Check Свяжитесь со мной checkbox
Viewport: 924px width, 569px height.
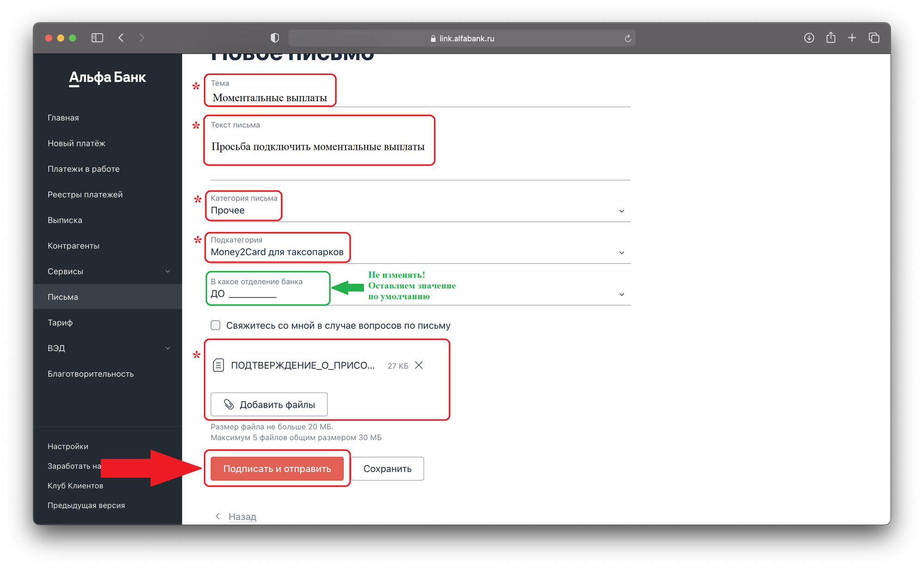pyautogui.click(x=215, y=325)
